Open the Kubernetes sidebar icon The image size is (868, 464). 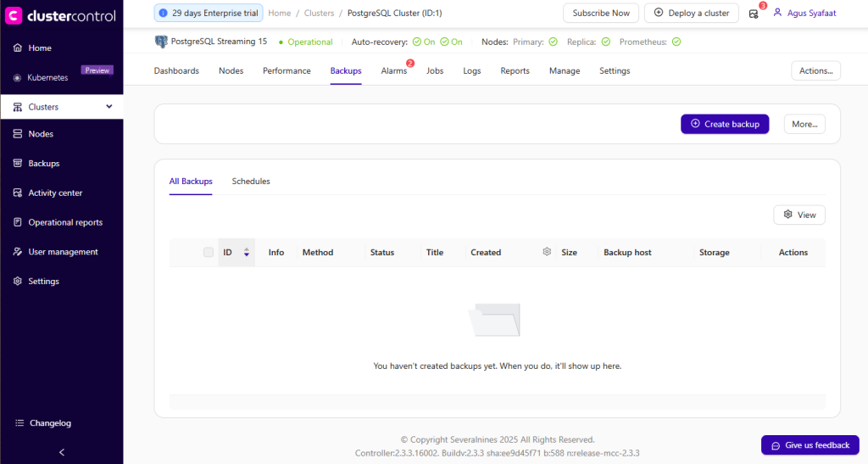18,78
